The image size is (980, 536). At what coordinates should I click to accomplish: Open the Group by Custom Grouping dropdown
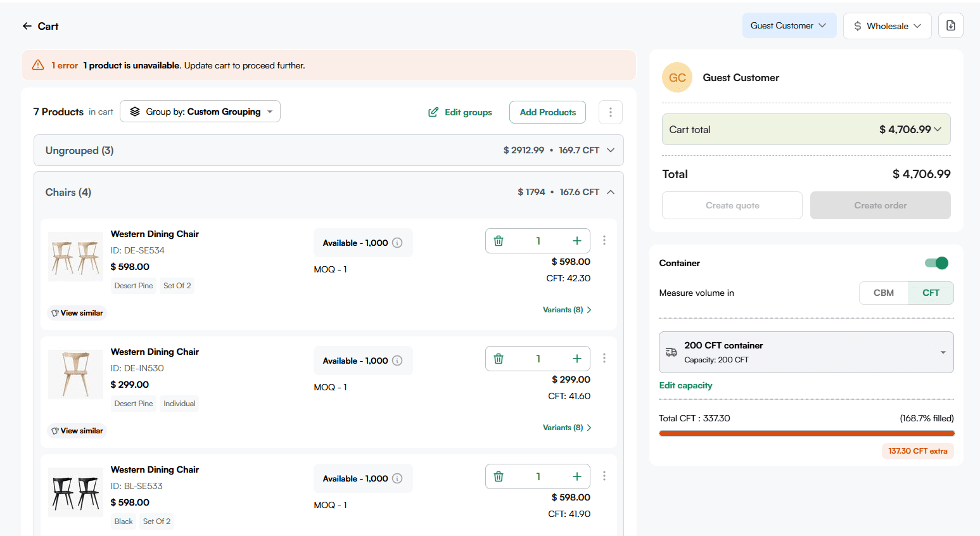pyautogui.click(x=200, y=112)
